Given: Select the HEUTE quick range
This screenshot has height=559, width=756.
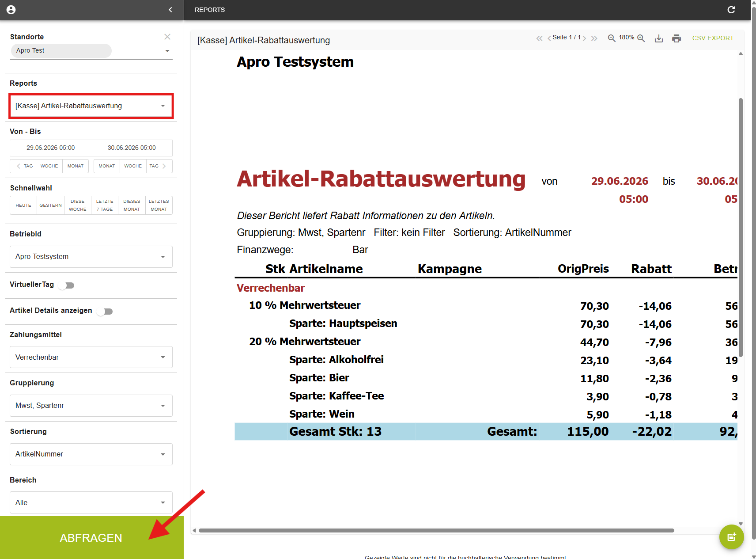Looking at the screenshot, I should point(23,205).
